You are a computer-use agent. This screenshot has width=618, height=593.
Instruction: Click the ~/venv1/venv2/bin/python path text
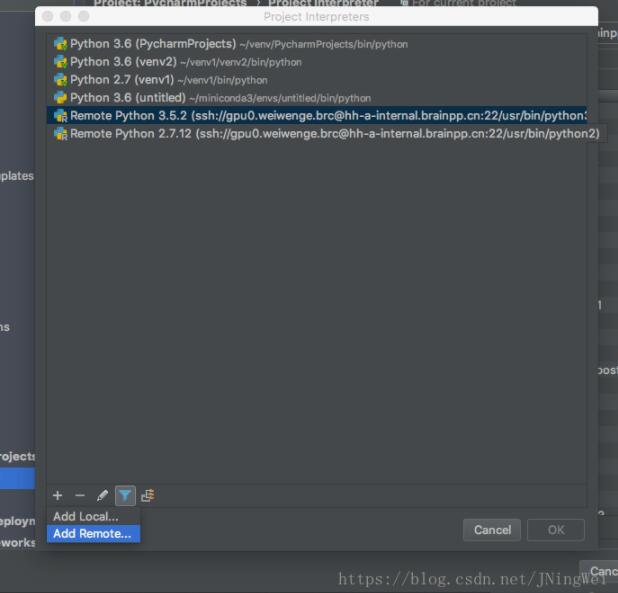click(241, 62)
